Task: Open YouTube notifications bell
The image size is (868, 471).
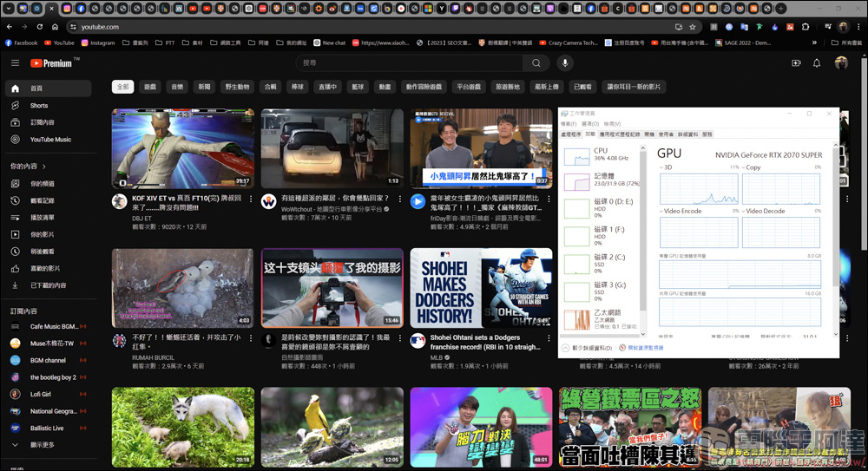Action: [x=817, y=63]
